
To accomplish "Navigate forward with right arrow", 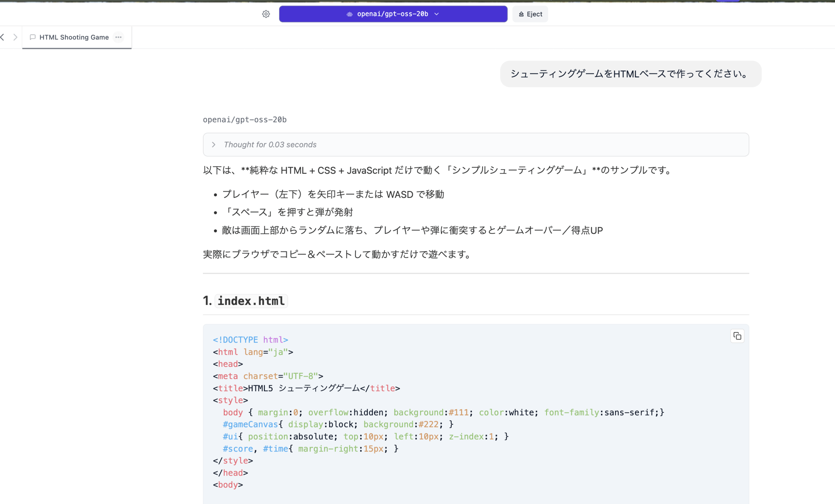I will [15, 37].
